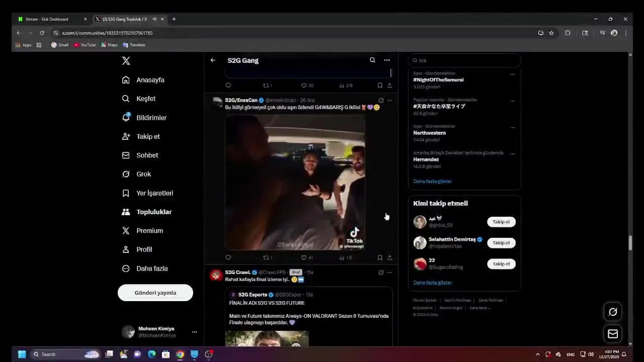Open options for #NightOfTheSamurai trend

[513, 74]
